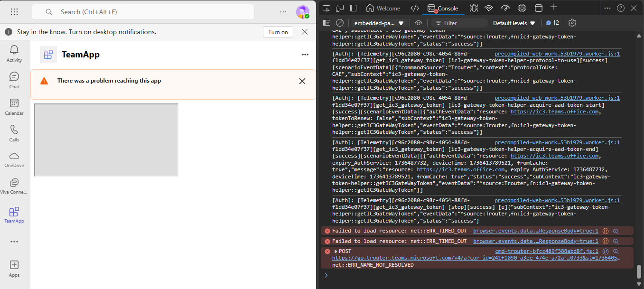The width and height of the screenshot is (644, 289).
Task: Open OneDrive in the Teams sidebar
Action: coord(14,160)
